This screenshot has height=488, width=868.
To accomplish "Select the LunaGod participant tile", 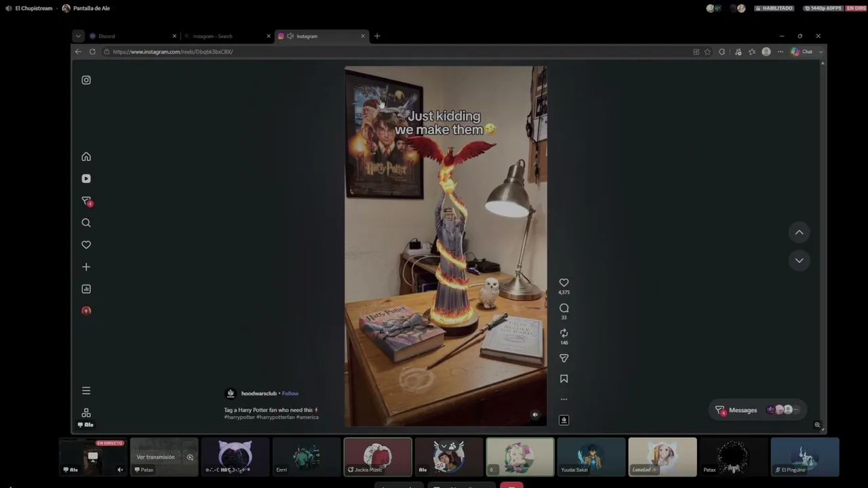I will [x=663, y=457].
